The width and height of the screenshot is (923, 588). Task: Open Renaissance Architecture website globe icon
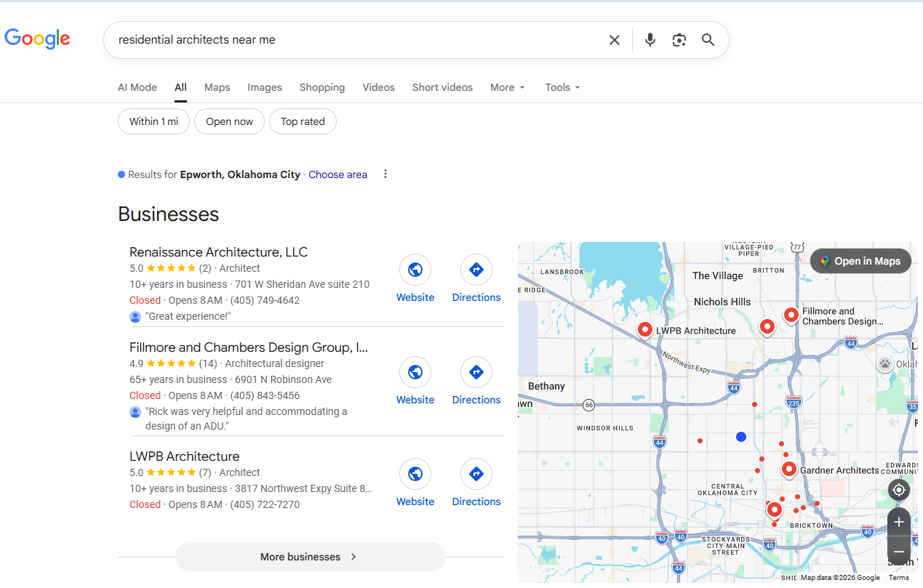(x=415, y=270)
